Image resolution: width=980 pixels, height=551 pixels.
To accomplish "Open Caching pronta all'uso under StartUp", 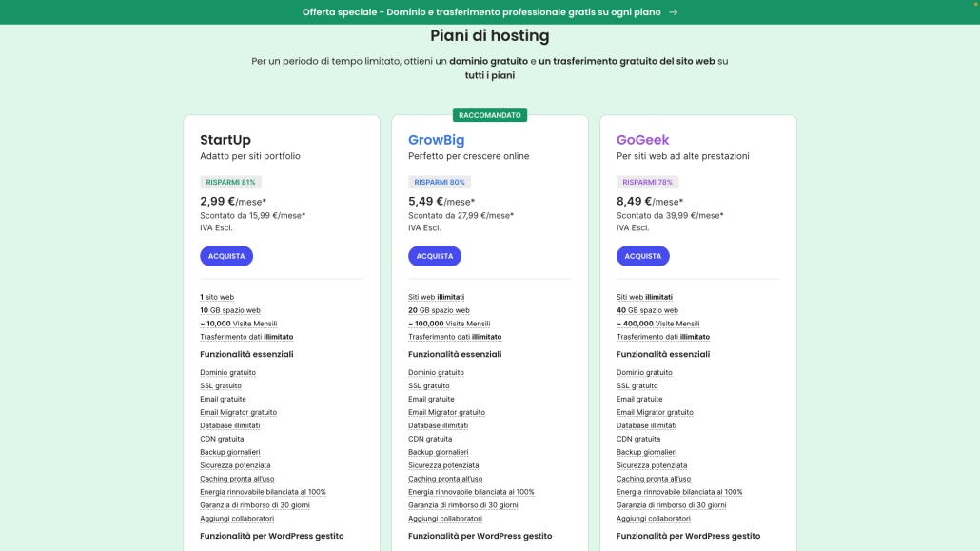I will coord(235,479).
